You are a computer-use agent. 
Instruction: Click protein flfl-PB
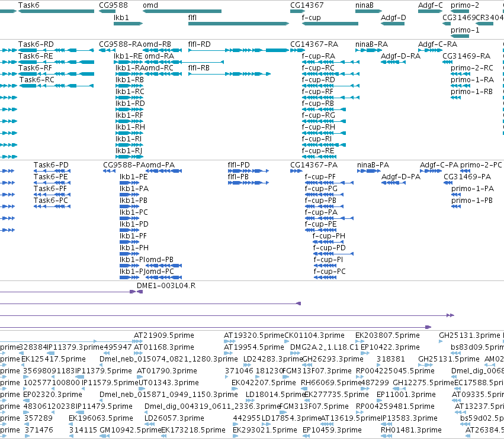249,183
